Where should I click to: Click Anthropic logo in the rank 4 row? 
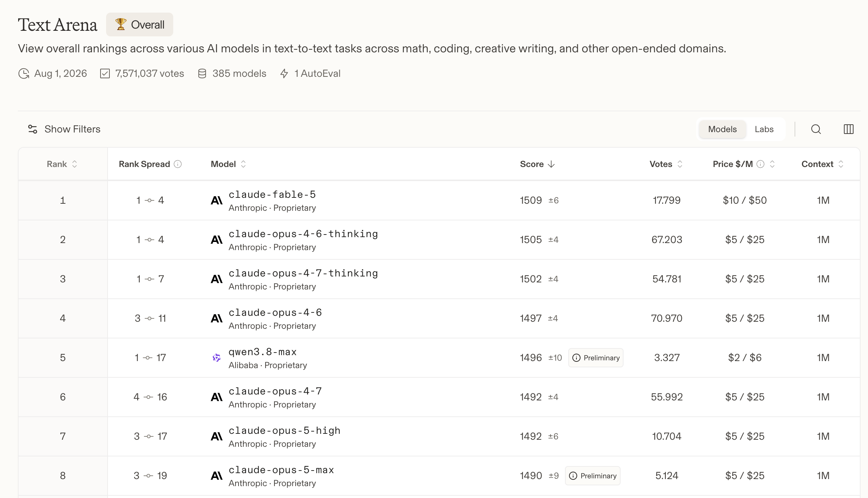(x=217, y=318)
